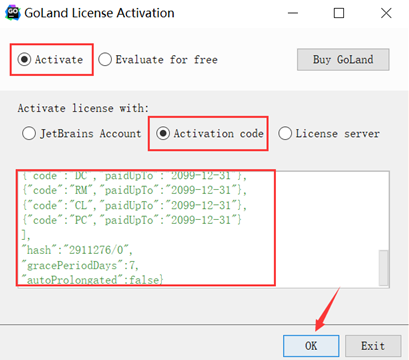Viewport: 409px width, 360px height.
Task: Click the "gracePeriodDays":7 line
Action: [x=80, y=265]
